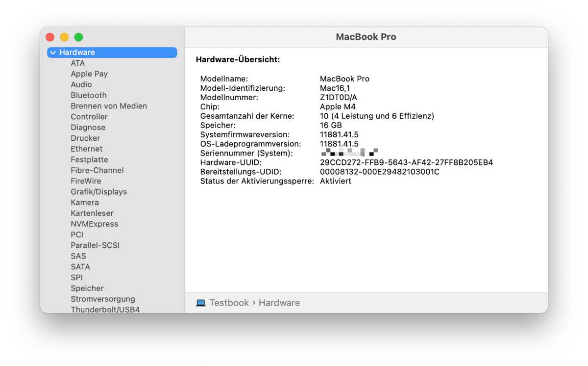The height and width of the screenshot is (366, 588).
Task: Select the SATA entry
Action: (80, 267)
